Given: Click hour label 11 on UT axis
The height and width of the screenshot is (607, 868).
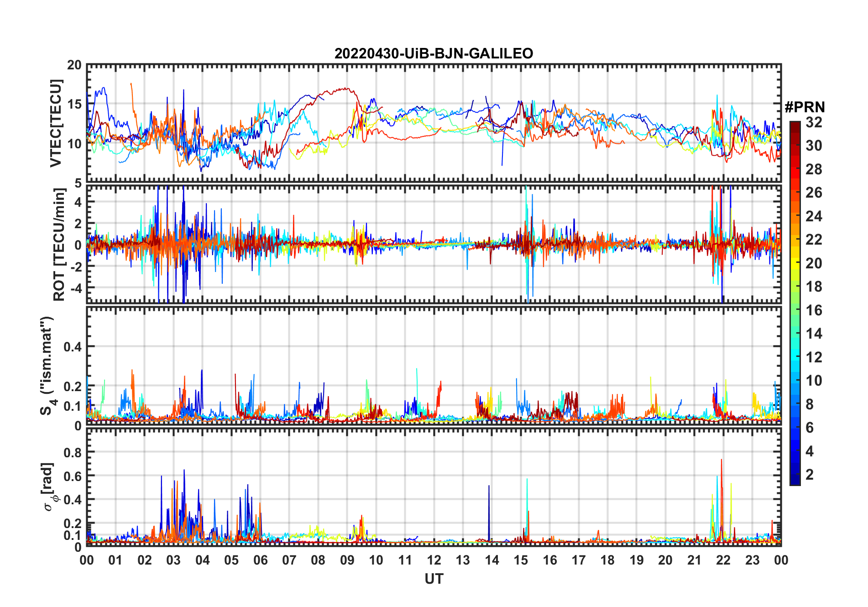Looking at the screenshot, I should click(405, 560).
